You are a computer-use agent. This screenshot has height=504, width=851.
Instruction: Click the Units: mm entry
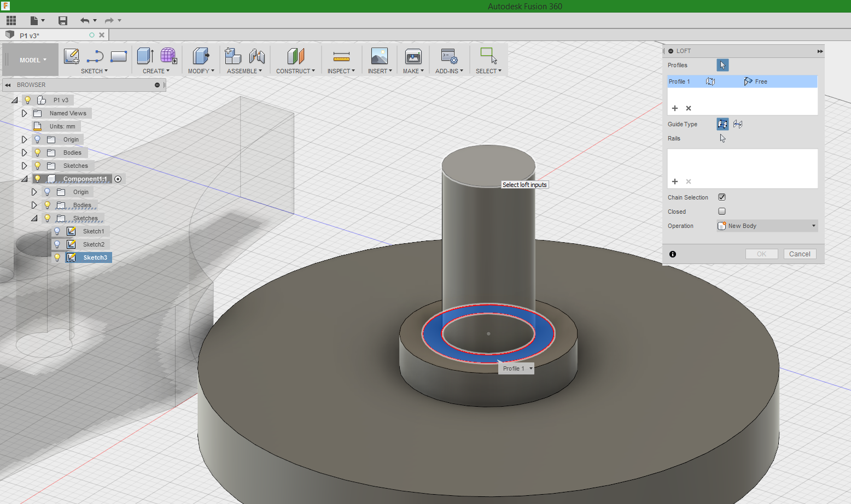[x=62, y=126]
